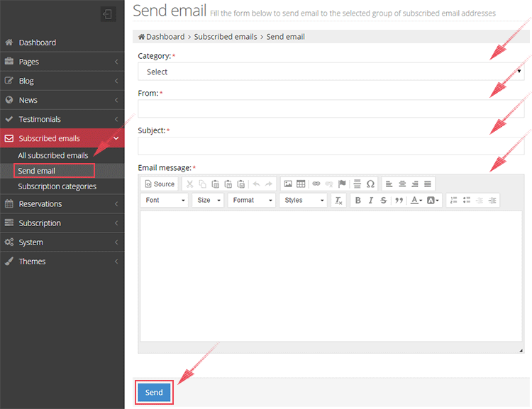Open Subscription categories in sidebar
This screenshot has height=409, width=532.
pyautogui.click(x=57, y=186)
